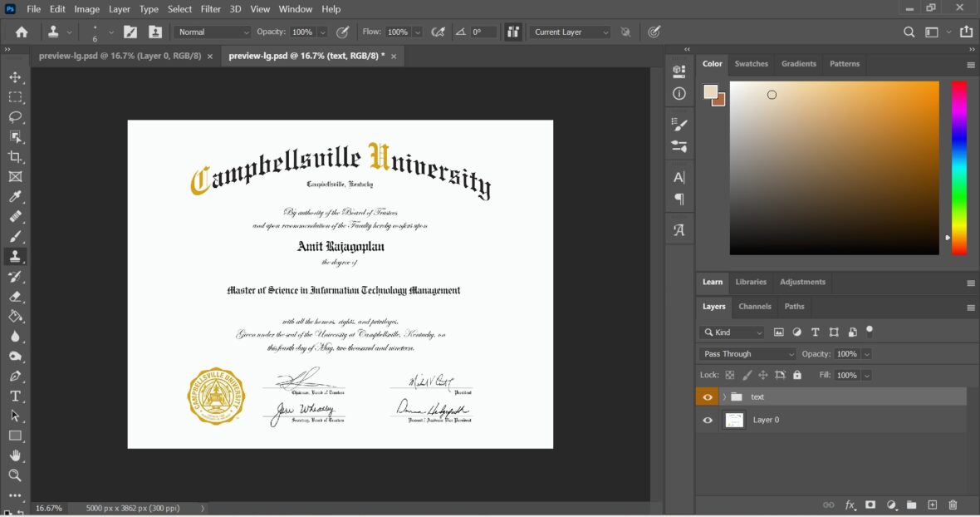Select the Move tool
980x517 pixels.
[x=15, y=77]
